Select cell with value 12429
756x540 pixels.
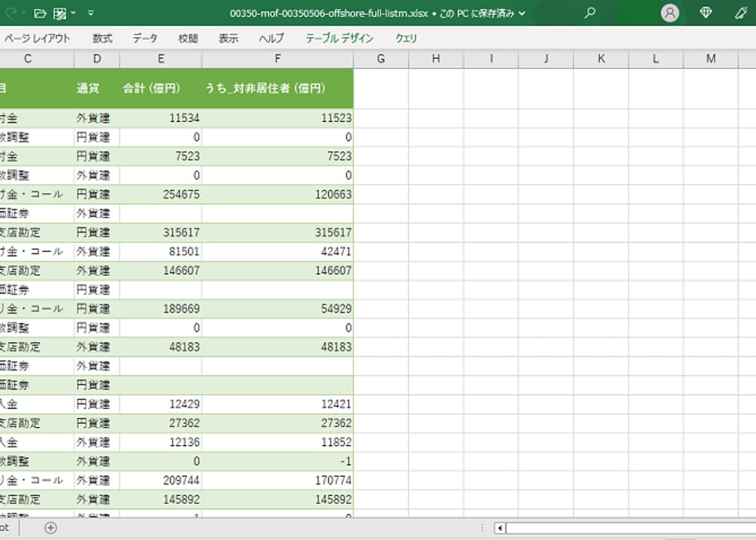tap(160, 404)
